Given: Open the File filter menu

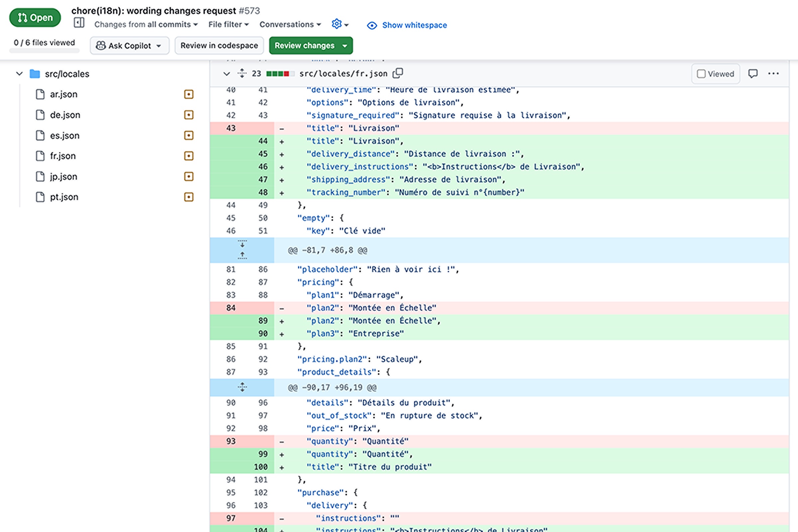Looking at the screenshot, I should pyautogui.click(x=228, y=24).
